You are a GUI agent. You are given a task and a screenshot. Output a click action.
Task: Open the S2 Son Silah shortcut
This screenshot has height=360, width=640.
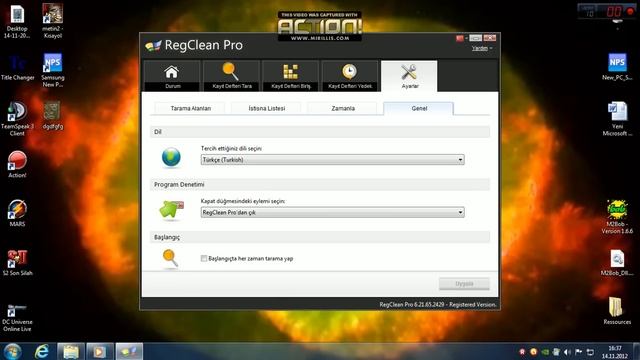point(17,262)
